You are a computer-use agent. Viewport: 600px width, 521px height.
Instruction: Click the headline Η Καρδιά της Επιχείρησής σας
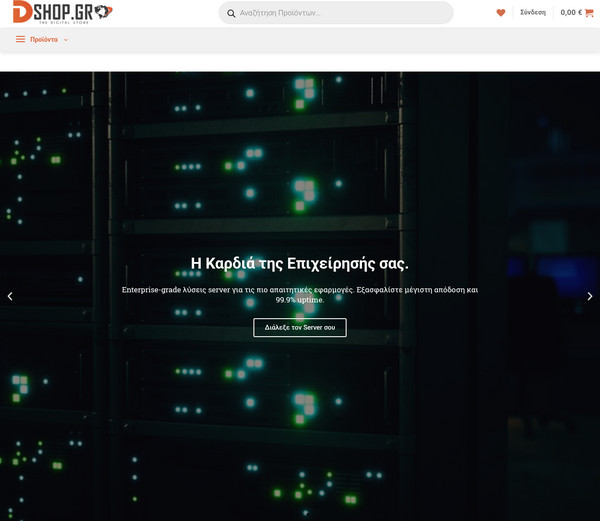[x=300, y=264]
